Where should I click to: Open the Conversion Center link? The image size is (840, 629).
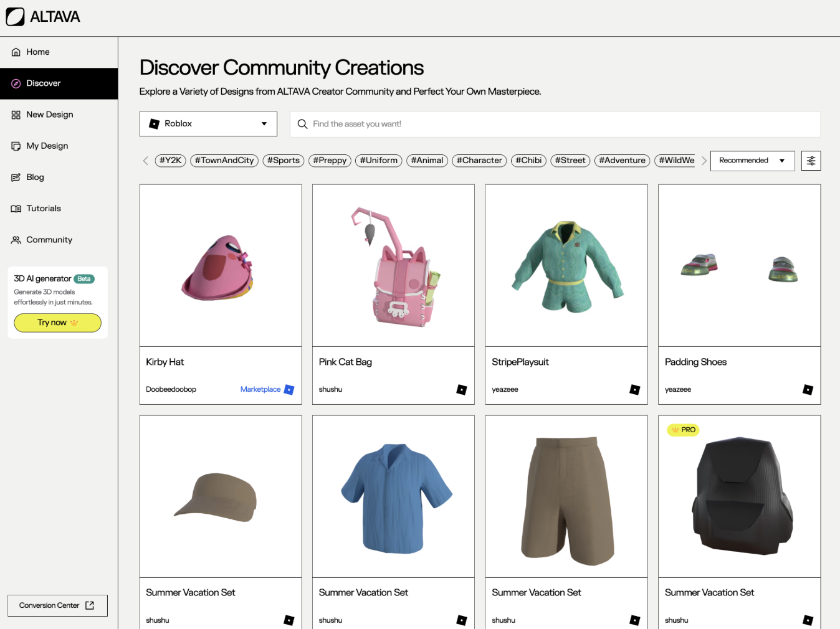pyautogui.click(x=57, y=605)
